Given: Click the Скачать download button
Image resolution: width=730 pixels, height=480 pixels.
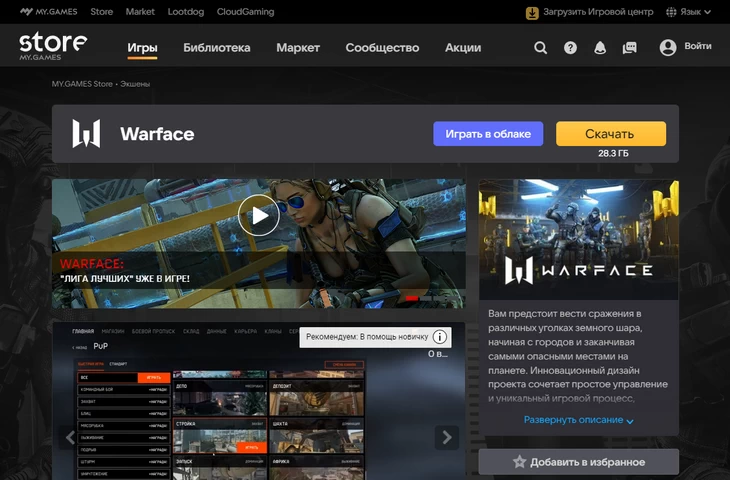Looking at the screenshot, I should coord(611,134).
